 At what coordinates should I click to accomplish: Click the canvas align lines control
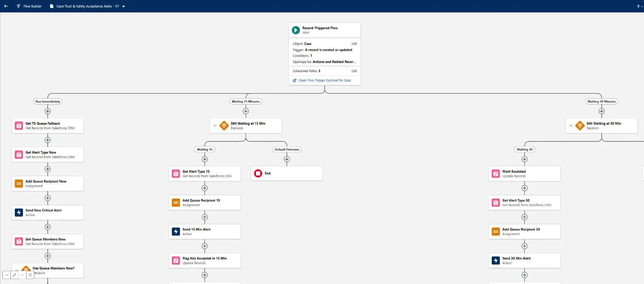[30, 275]
